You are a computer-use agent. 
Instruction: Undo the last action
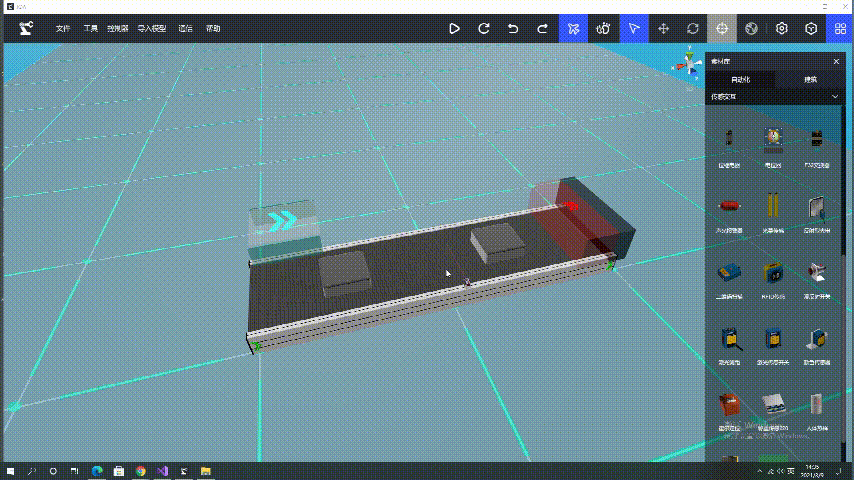513,28
